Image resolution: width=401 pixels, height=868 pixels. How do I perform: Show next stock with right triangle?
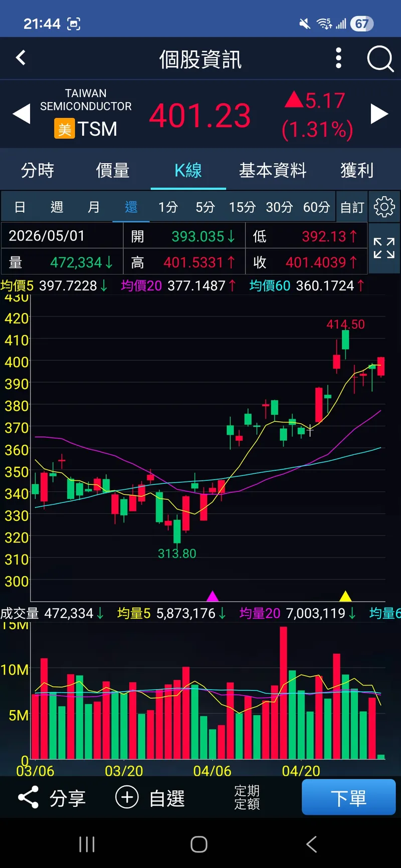[379, 114]
